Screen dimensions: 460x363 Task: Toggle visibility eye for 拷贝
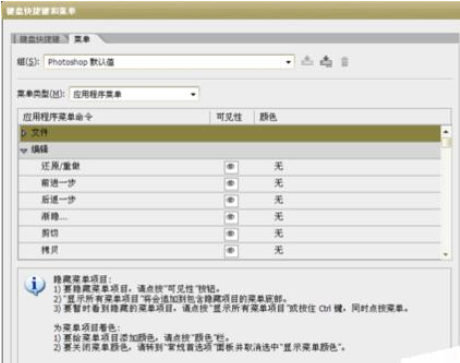[x=231, y=251]
